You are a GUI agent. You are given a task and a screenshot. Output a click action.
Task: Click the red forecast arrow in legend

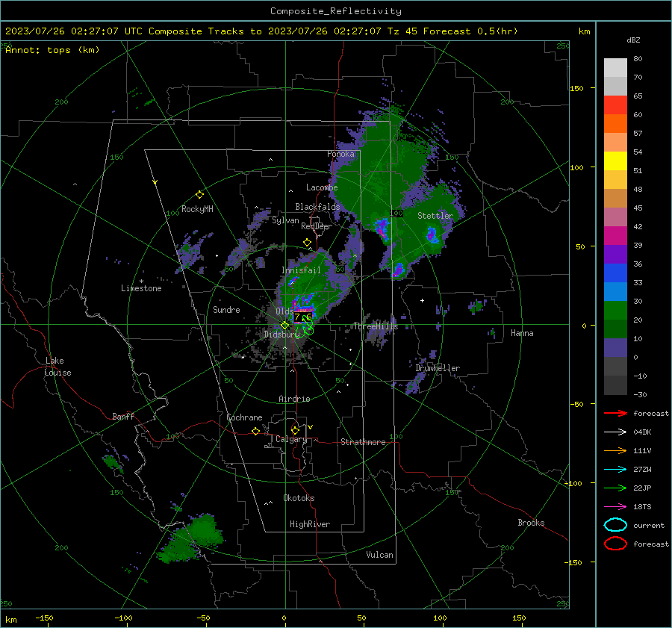(x=615, y=413)
